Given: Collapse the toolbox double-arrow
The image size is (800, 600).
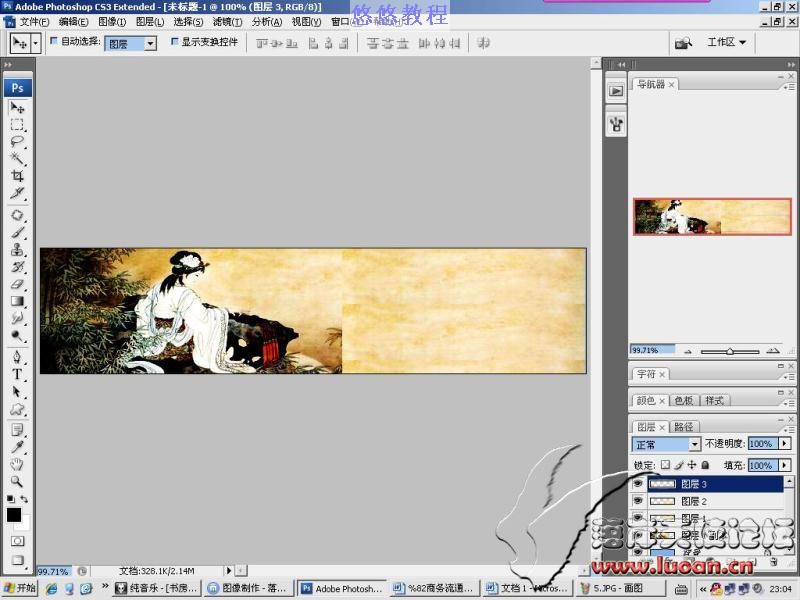Looking at the screenshot, I should (x=8, y=65).
